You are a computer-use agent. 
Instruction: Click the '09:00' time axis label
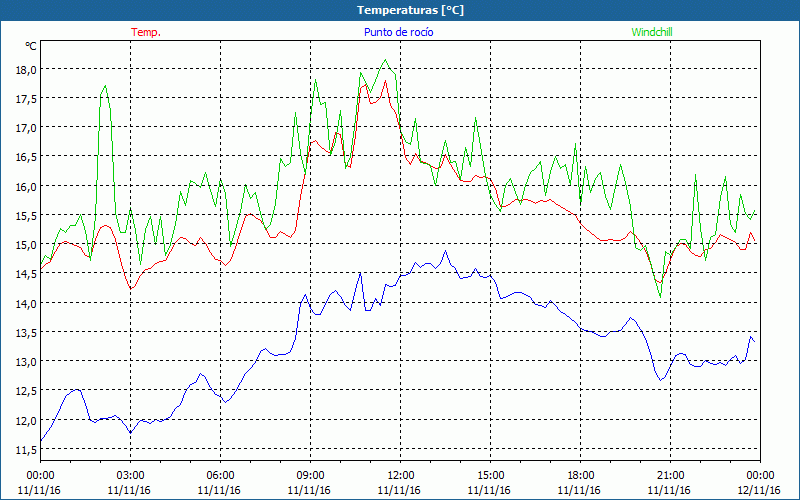(310, 476)
